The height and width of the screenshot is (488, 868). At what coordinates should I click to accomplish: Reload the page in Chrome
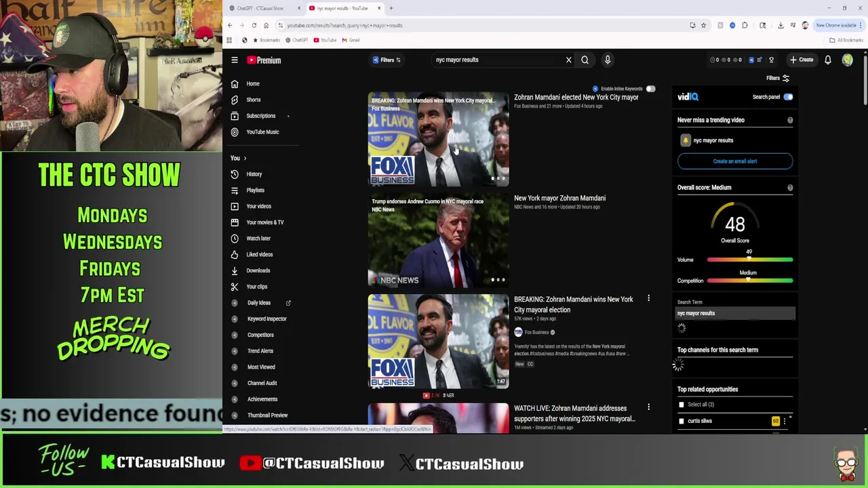tap(254, 25)
